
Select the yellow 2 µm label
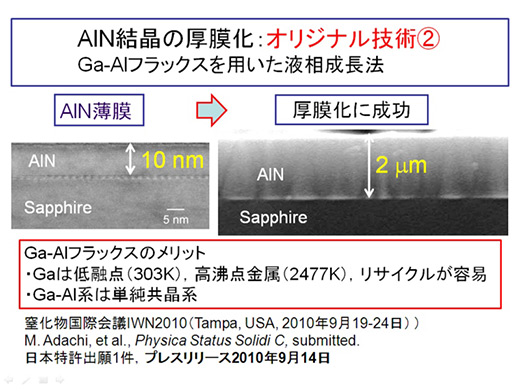401,165
